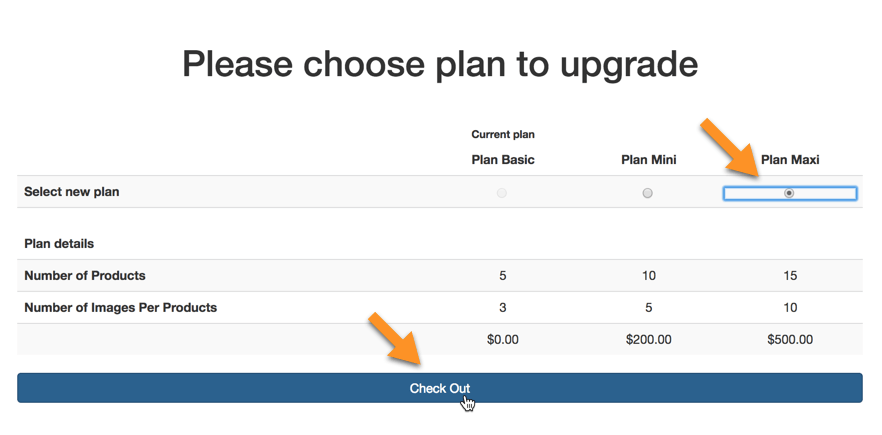The image size is (882, 435).
Task: Click the 'Plan details' heading
Action: (x=59, y=243)
